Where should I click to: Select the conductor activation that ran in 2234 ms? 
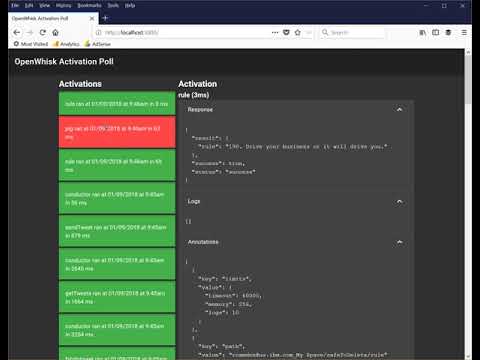(x=117, y=330)
